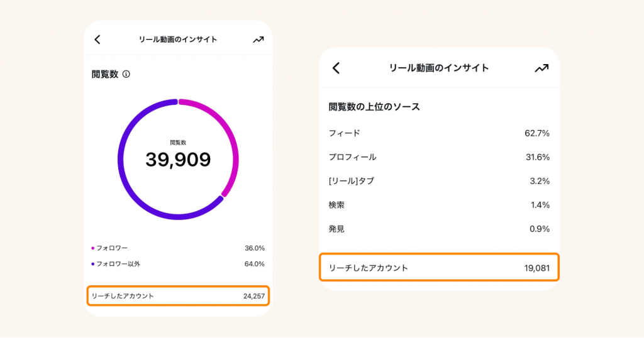Tap the back arrow in right insights panel
The width and height of the screenshot is (644, 338).
pos(336,68)
